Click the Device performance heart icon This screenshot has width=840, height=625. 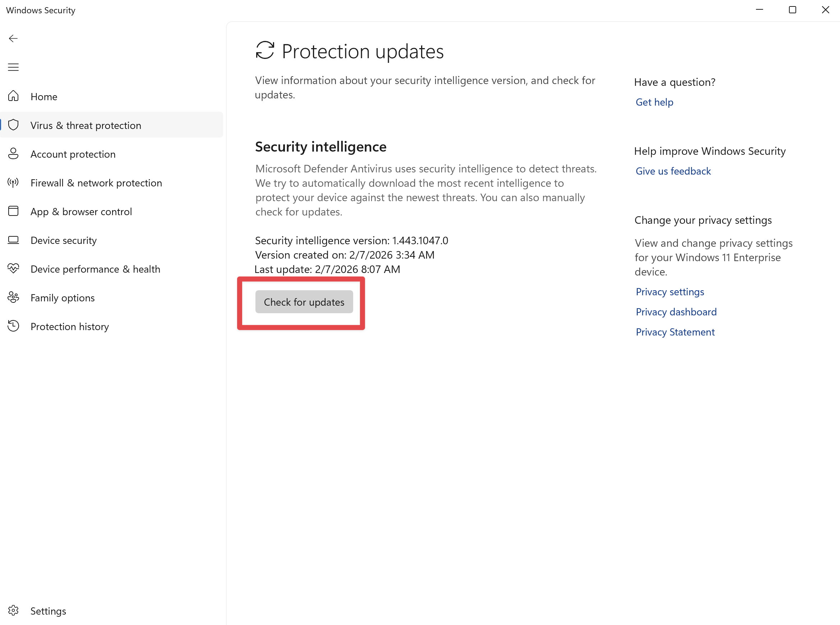[x=13, y=269]
